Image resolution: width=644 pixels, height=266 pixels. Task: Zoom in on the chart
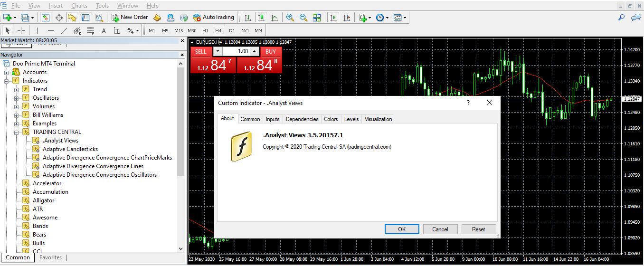pyautogui.click(x=290, y=18)
